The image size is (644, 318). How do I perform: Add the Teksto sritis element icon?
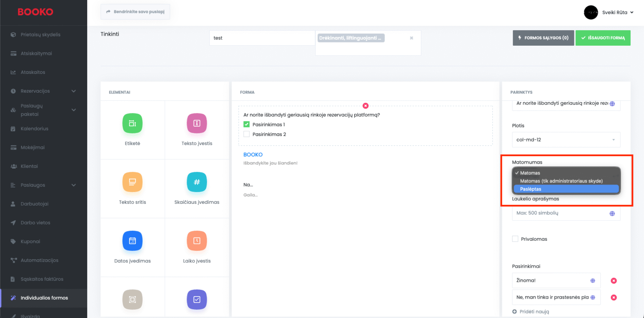(132, 182)
